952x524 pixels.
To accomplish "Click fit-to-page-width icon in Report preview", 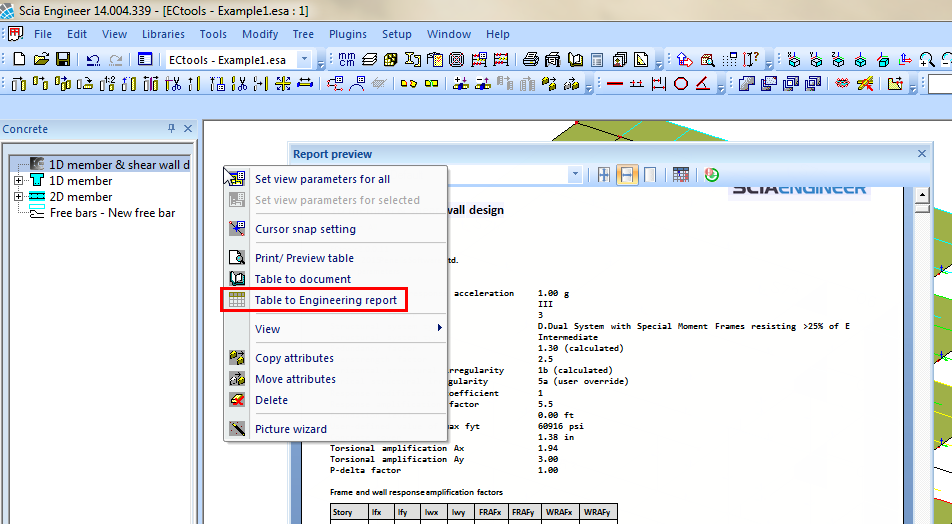I will [x=604, y=175].
